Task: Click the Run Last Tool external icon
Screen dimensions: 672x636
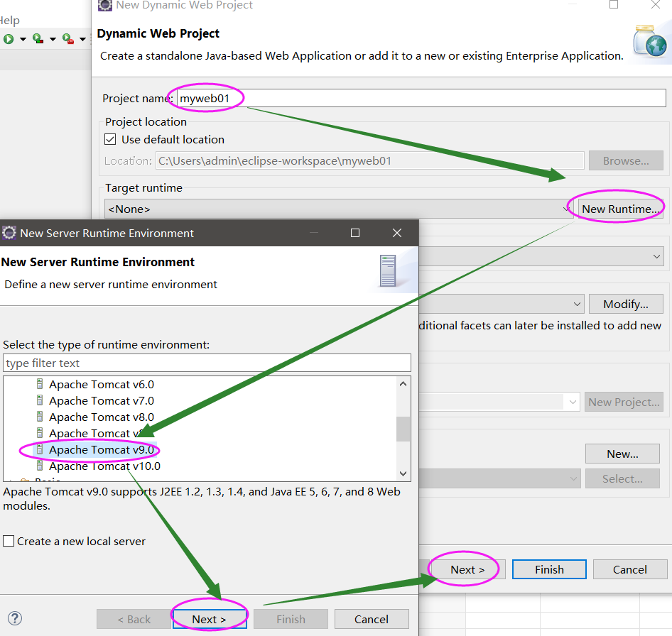Action: point(68,39)
